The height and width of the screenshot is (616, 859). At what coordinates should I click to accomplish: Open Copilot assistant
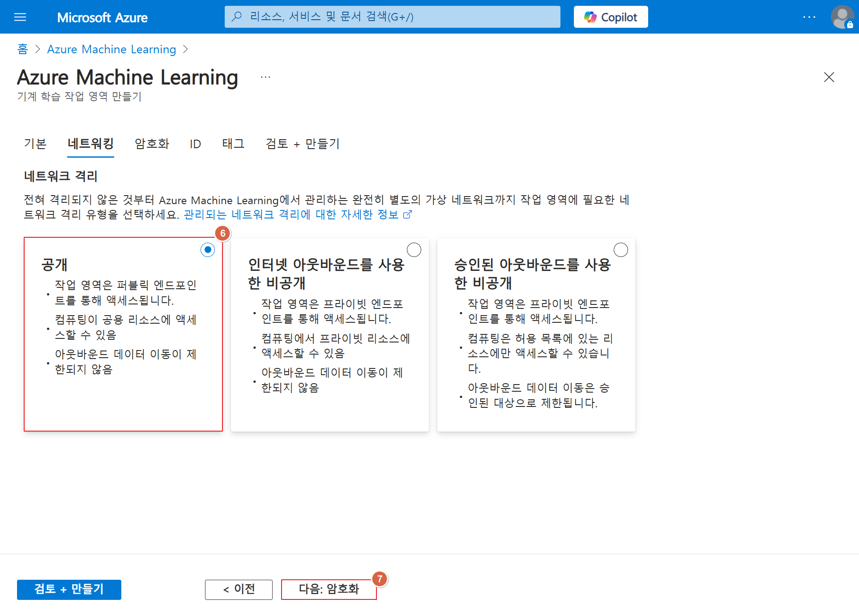[611, 17]
